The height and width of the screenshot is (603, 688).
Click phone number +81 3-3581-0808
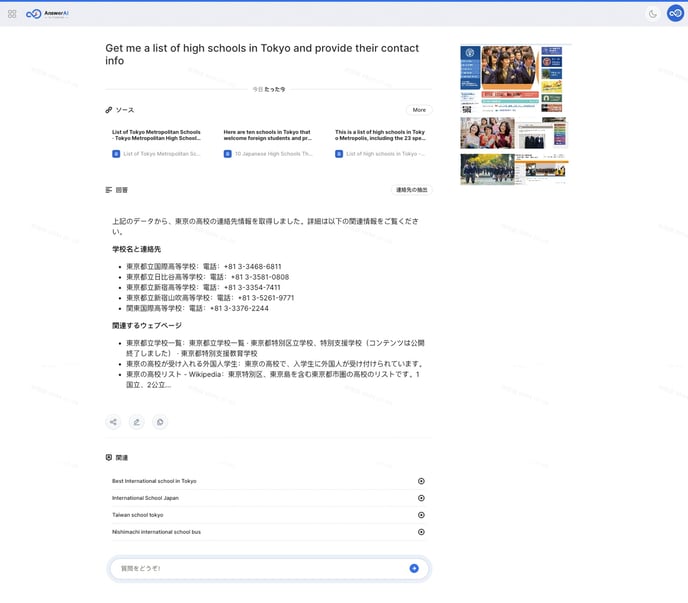click(x=260, y=277)
